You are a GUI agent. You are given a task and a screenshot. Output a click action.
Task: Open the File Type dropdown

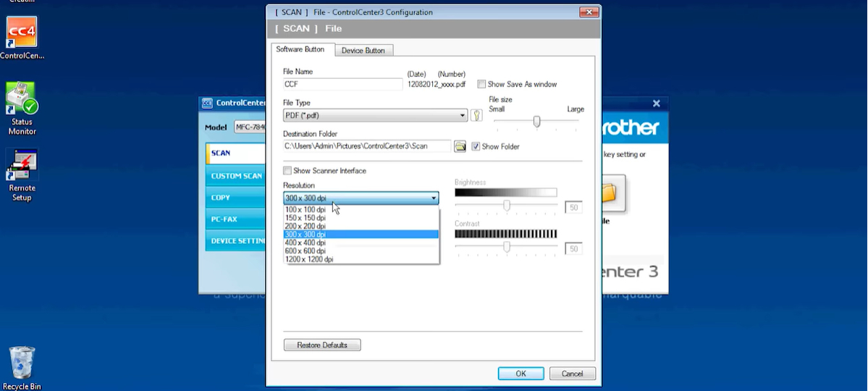375,115
